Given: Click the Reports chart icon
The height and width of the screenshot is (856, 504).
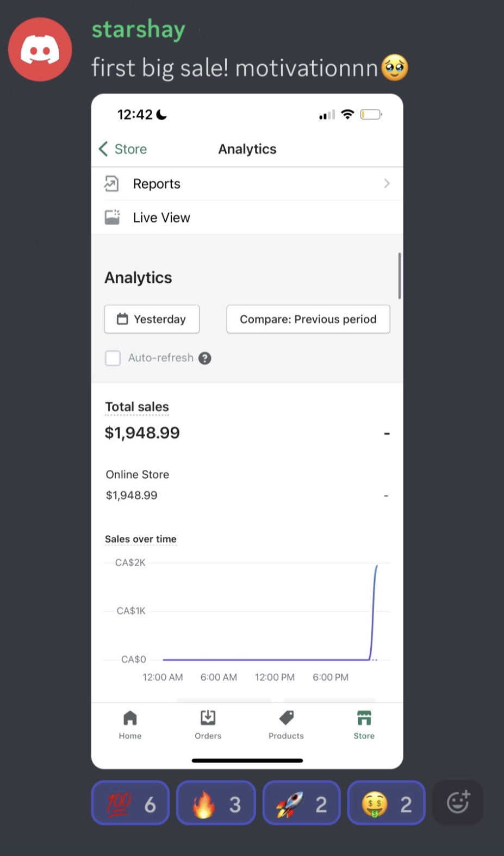Looking at the screenshot, I should [111, 184].
